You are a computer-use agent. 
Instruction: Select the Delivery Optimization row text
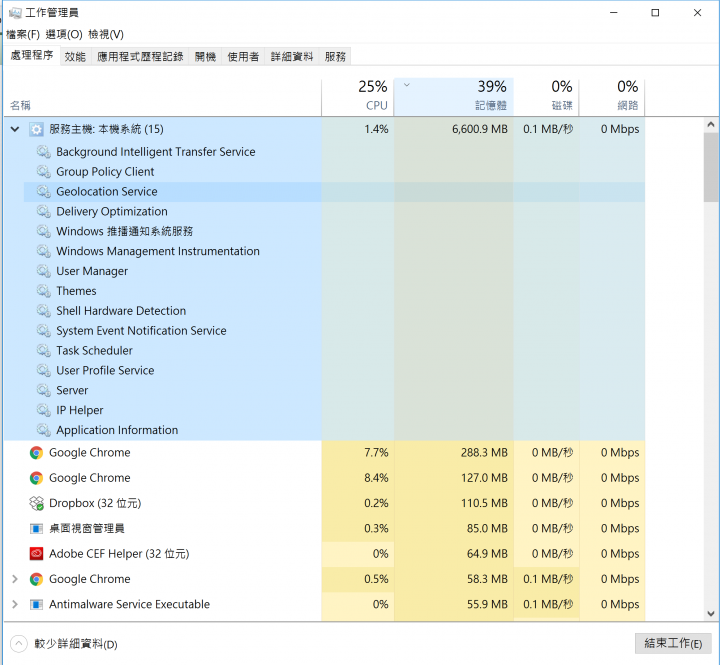(x=112, y=211)
